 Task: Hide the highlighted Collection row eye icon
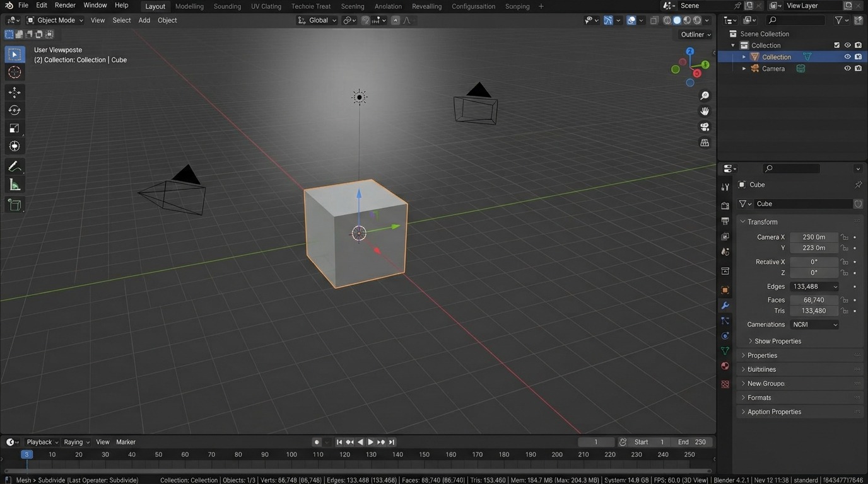pyautogui.click(x=848, y=57)
